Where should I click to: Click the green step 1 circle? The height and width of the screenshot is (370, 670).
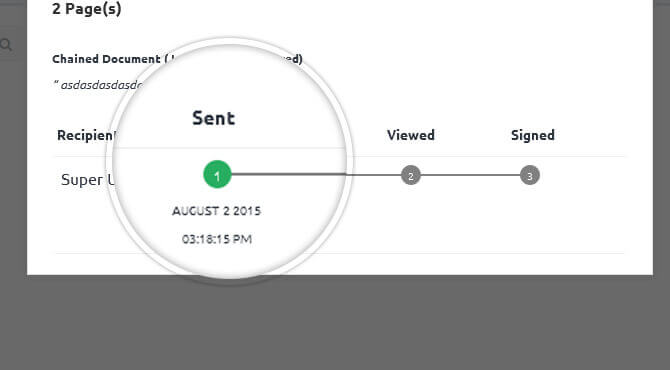pyautogui.click(x=217, y=175)
